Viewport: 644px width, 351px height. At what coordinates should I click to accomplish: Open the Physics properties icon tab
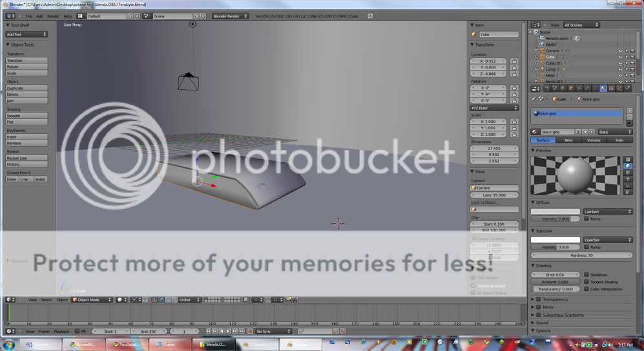(x=628, y=88)
